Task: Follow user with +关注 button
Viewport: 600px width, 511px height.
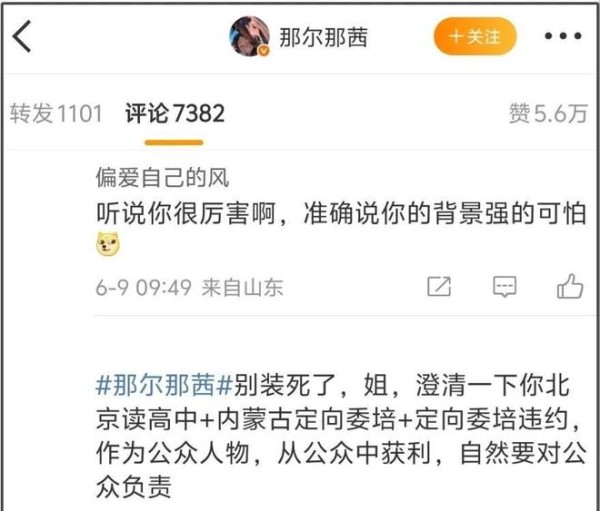Action: coord(475,36)
